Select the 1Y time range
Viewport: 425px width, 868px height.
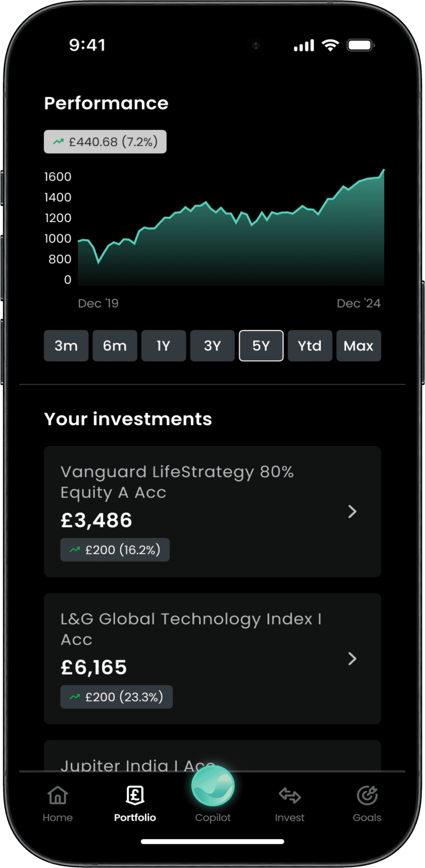tap(164, 346)
